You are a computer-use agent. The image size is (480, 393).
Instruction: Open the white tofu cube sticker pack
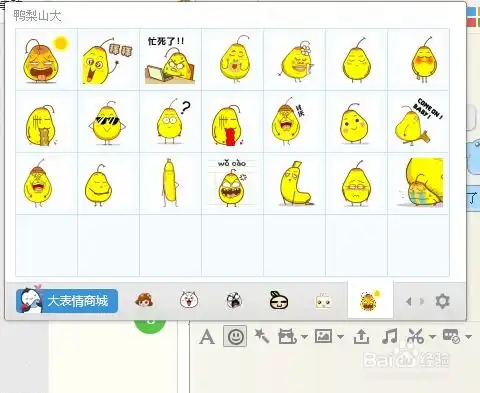tap(323, 301)
